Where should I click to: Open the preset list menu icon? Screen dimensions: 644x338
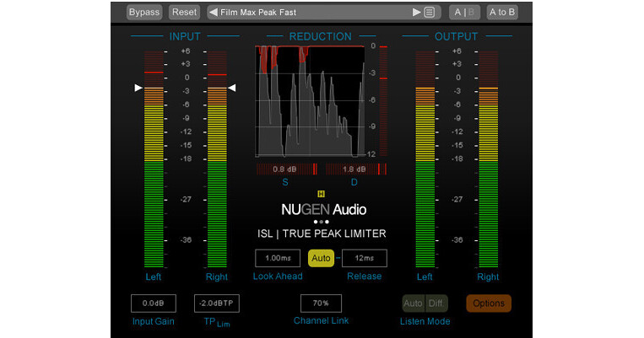(x=430, y=13)
